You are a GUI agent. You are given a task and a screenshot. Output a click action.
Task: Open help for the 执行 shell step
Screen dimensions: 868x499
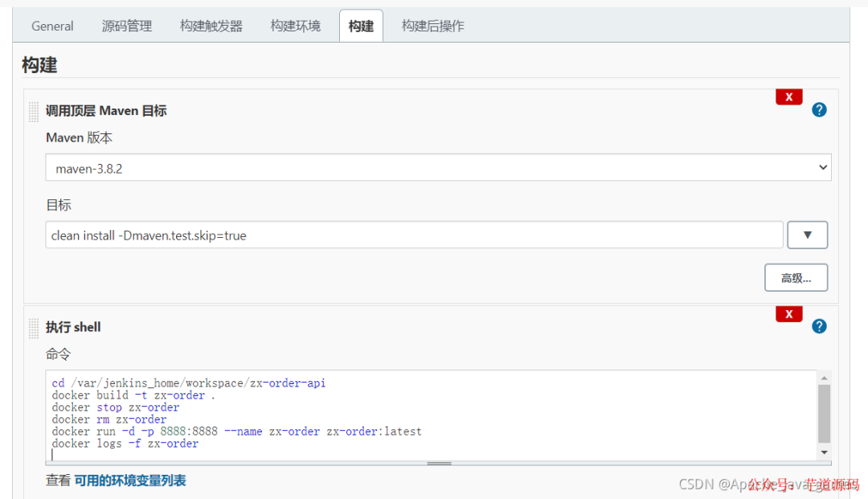pyautogui.click(x=819, y=326)
